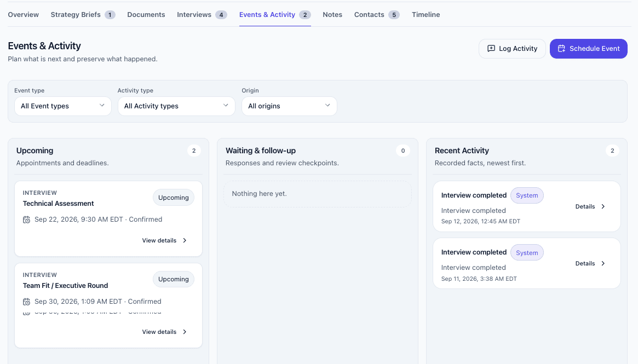Click the Waiting & follow-up column heading

pyautogui.click(x=261, y=151)
